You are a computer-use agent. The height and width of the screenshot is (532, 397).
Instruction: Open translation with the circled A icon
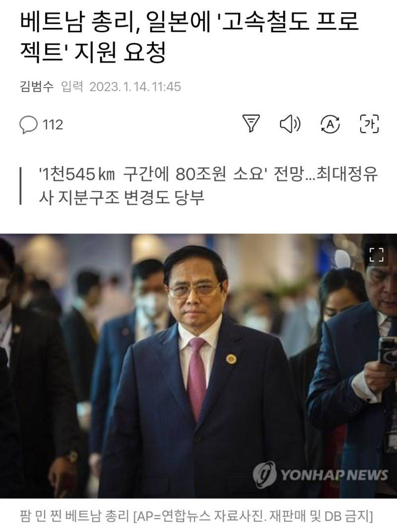330,124
